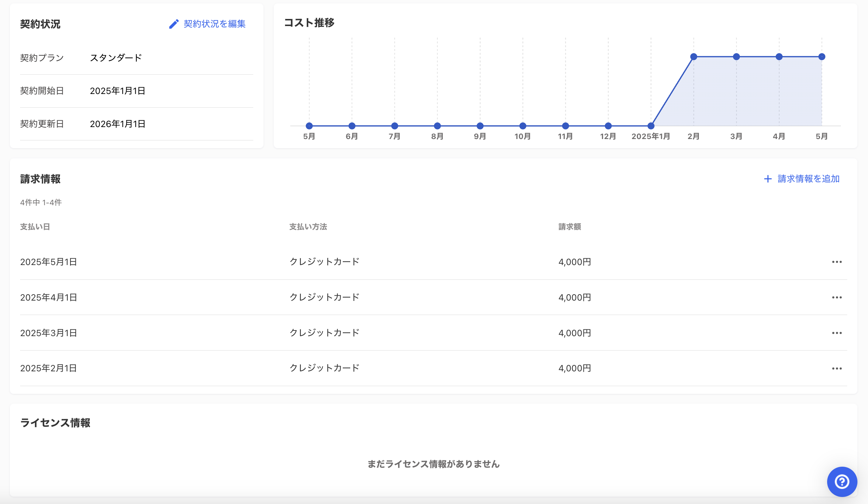Open the 請求情報を追加 link

click(x=808, y=179)
